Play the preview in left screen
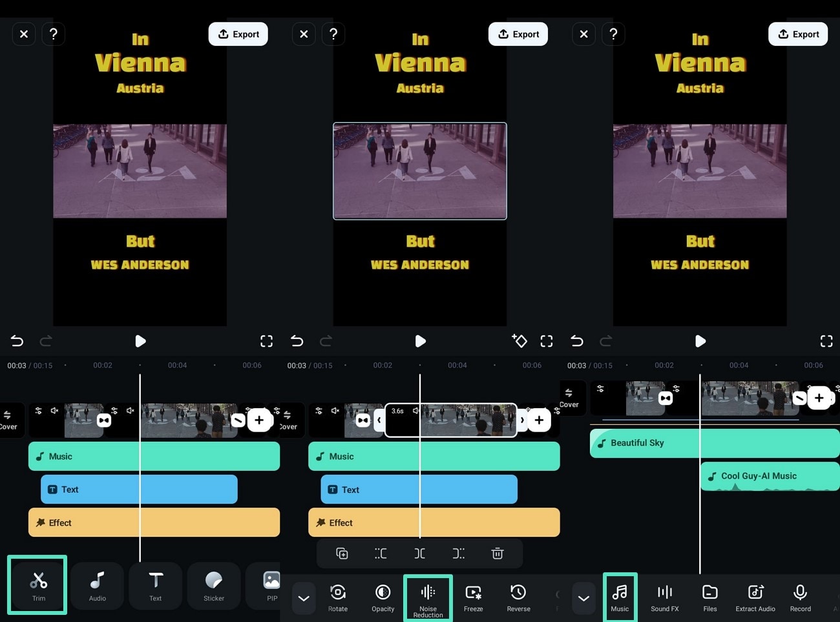 (140, 341)
